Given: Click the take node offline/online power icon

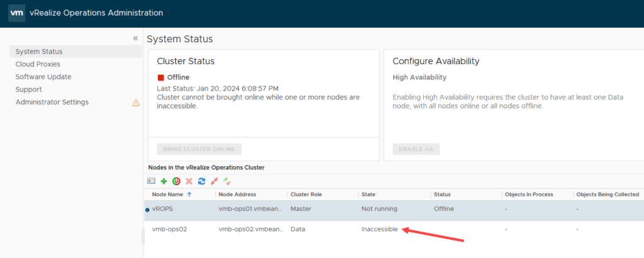Looking at the screenshot, I should [176, 181].
